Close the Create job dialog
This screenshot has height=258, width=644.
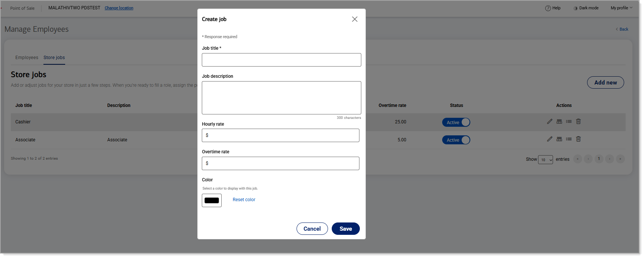tap(355, 19)
